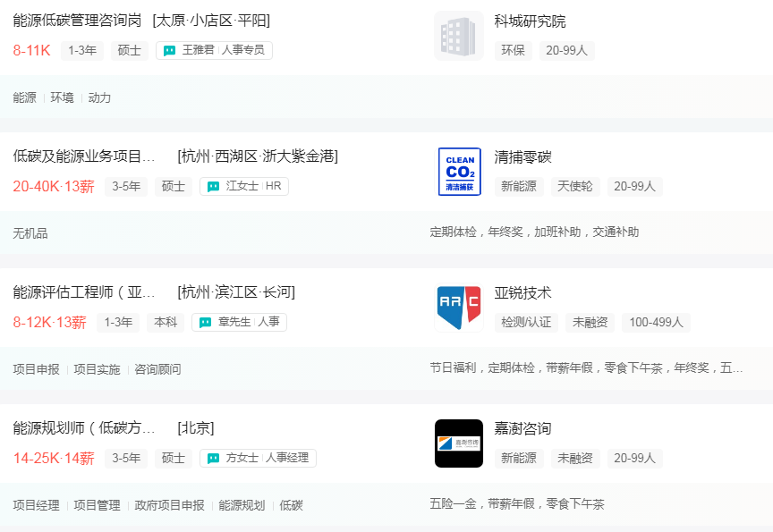773x532 pixels.
Task: Click the 政府项目申报 skill tag
Action: pyautogui.click(x=169, y=505)
